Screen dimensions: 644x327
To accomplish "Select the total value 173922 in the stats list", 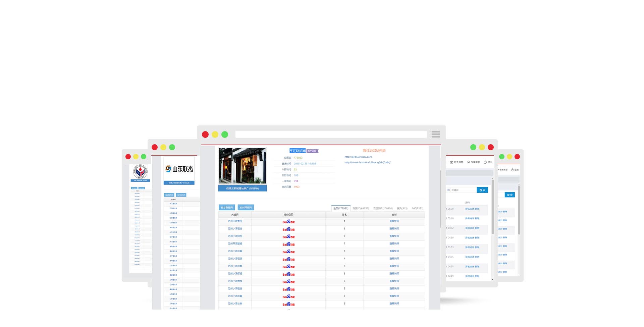I will (x=298, y=158).
